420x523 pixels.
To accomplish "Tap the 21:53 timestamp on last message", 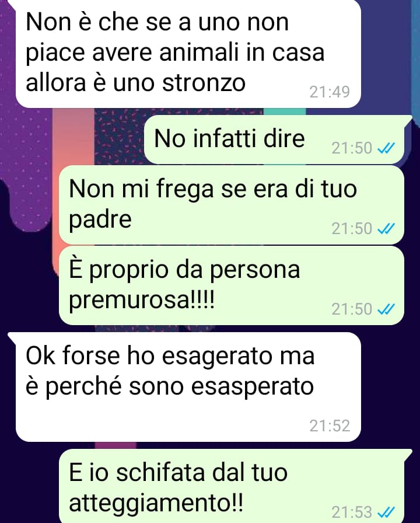I will pos(352,512).
